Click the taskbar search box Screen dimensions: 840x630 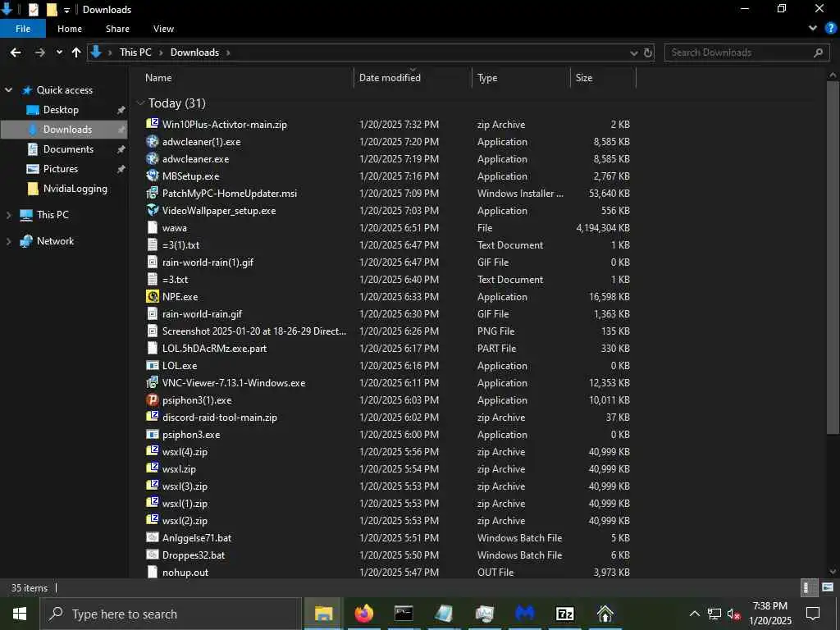[x=171, y=614]
